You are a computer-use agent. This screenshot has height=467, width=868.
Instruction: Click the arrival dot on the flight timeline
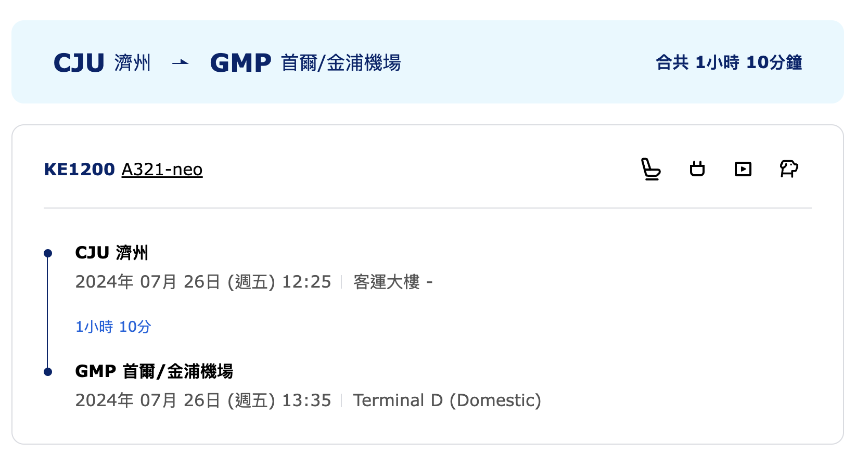point(48,372)
